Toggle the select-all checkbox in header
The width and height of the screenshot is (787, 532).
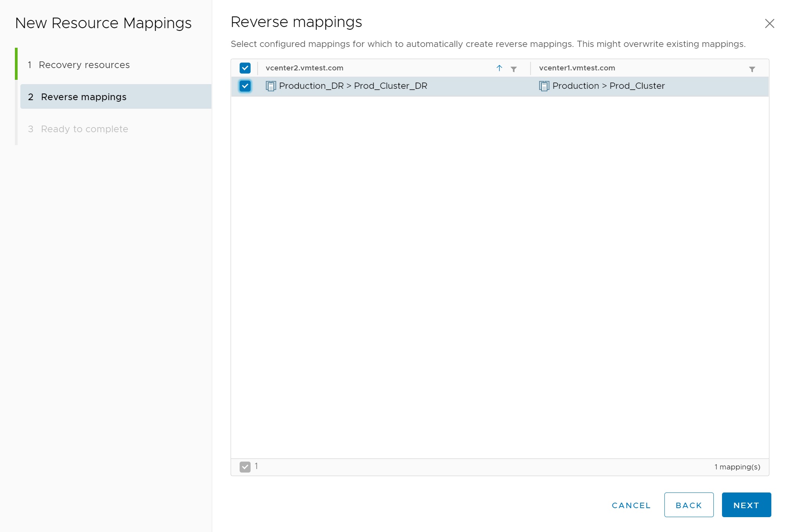245,68
